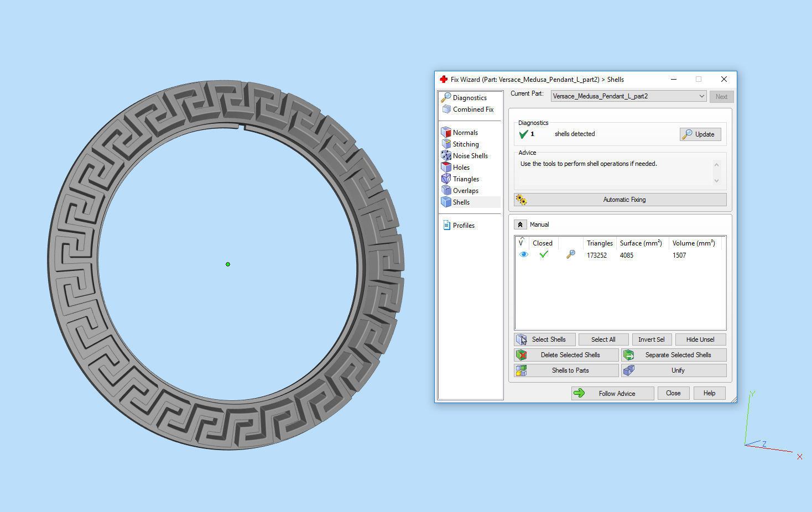Select volume value 1507 cell
The height and width of the screenshot is (512, 812).
pos(679,255)
